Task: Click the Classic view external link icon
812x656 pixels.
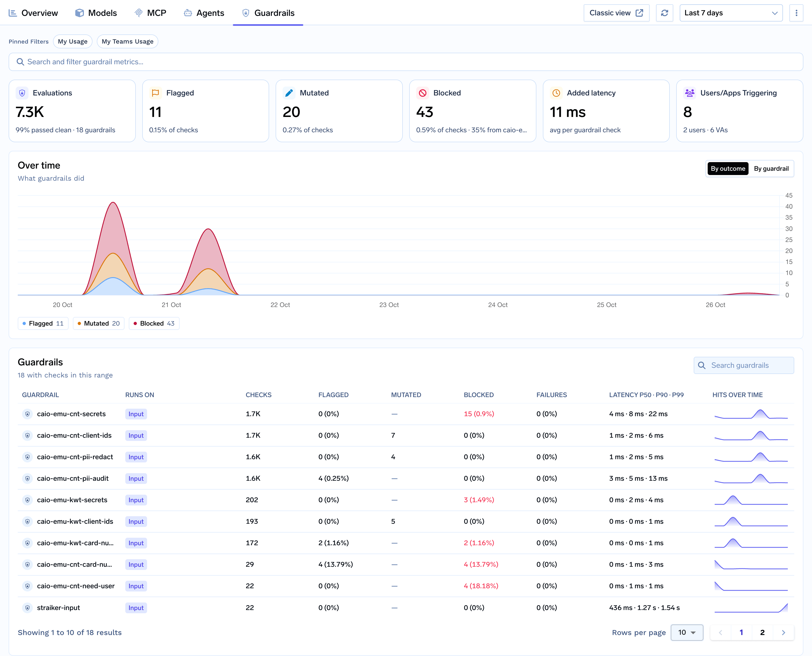Action: (639, 13)
